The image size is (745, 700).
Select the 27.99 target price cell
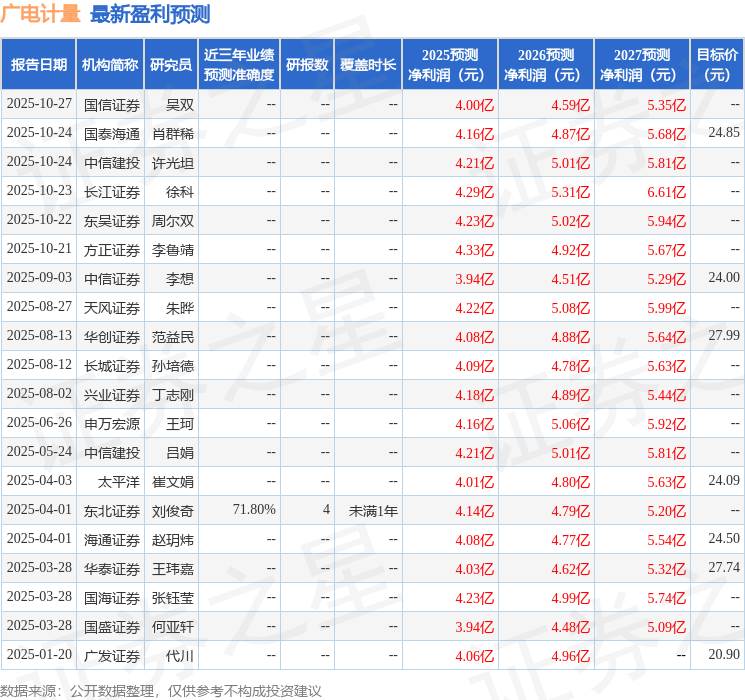coord(724,336)
